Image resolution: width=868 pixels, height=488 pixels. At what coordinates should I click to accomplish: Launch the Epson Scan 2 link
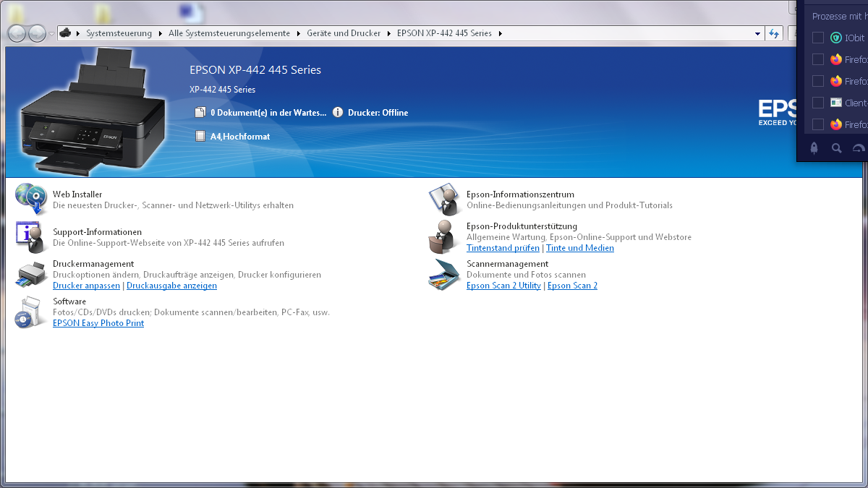(572, 286)
